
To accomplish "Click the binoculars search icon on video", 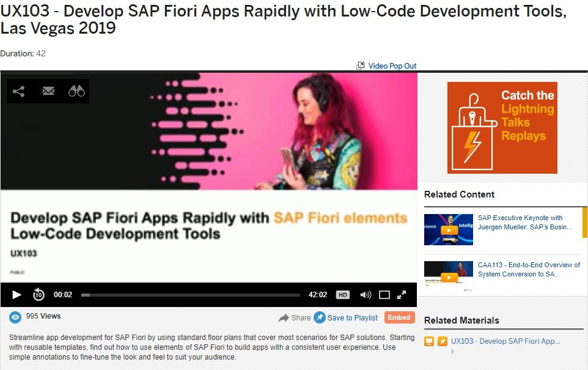I will pos(76,91).
